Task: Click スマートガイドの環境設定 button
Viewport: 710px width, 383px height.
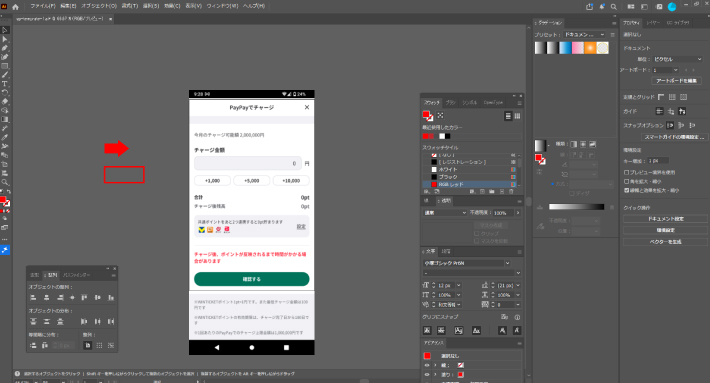Action: pyautogui.click(x=674, y=137)
